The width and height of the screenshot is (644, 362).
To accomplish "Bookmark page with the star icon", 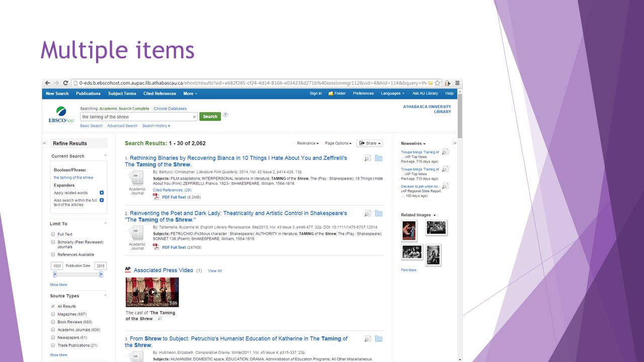I will [438, 83].
